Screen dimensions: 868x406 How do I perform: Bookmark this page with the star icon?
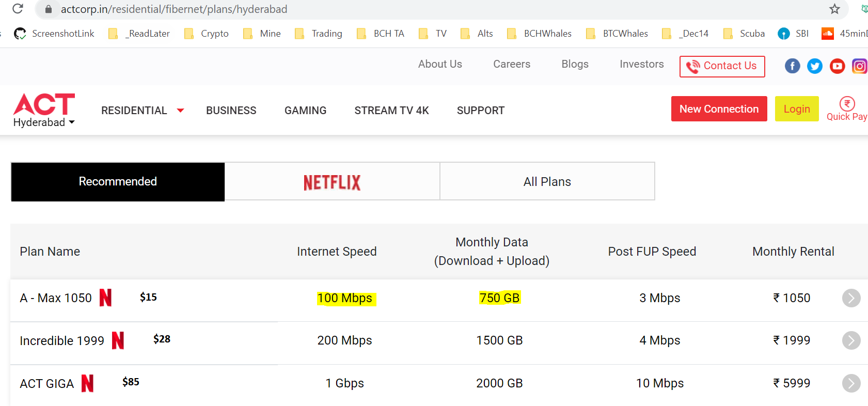[834, 9]
